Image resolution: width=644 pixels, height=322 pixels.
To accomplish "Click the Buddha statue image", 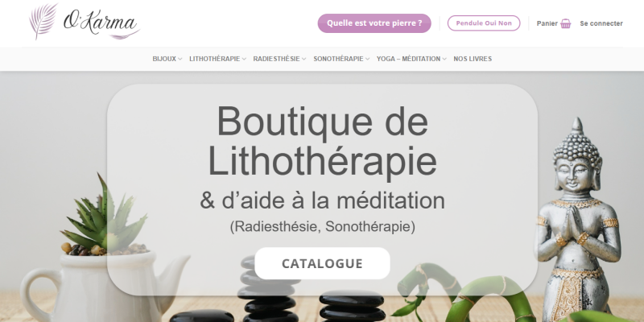I will [x=578, y=220].
